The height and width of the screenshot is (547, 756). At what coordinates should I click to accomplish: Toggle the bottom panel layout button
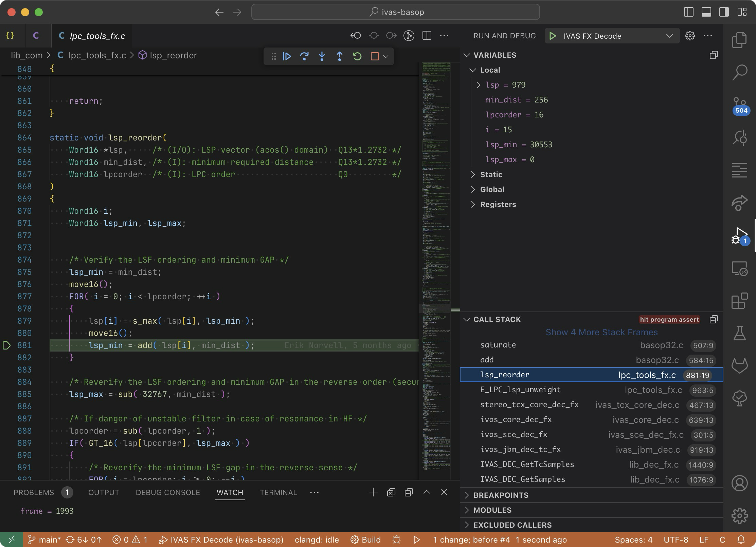click(x=706, y=12)
